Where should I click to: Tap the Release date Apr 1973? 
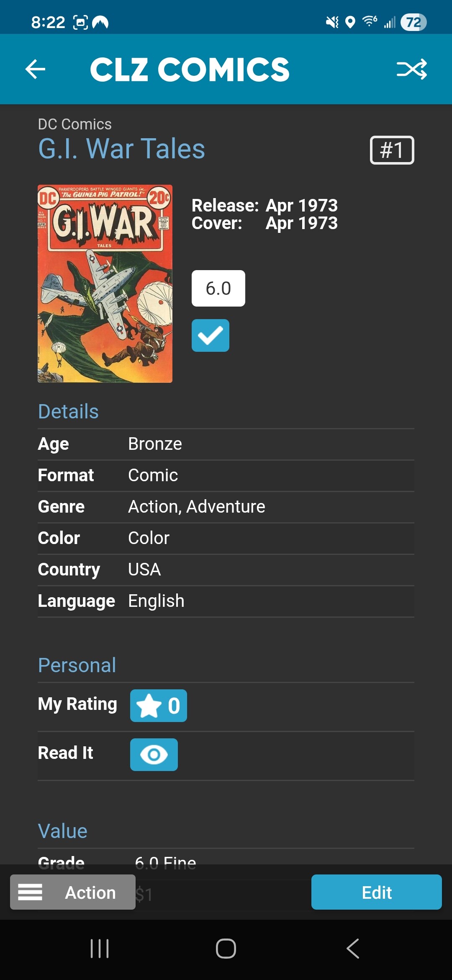pyautogui.click(x=301, y=206)
